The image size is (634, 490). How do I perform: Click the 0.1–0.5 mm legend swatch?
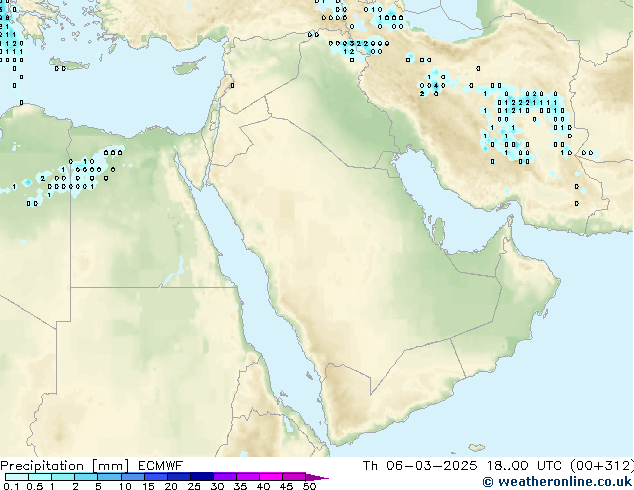[17, 477]
